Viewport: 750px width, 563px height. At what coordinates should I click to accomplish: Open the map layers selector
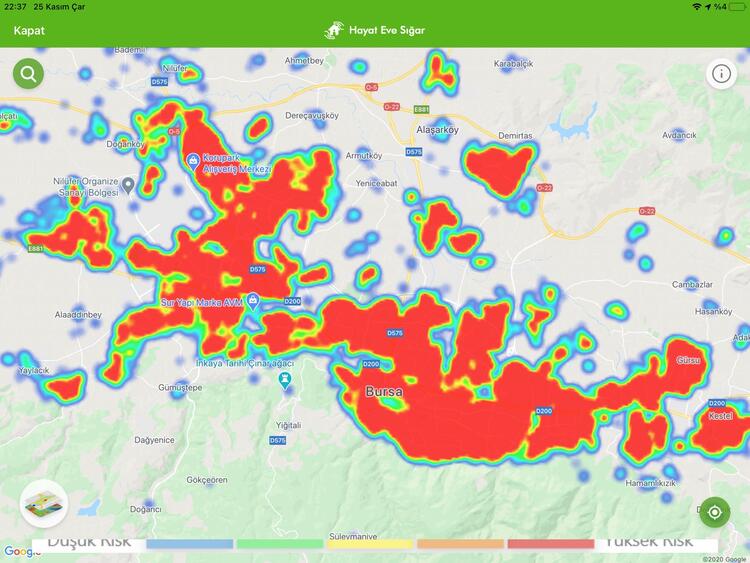coord(43,504)
